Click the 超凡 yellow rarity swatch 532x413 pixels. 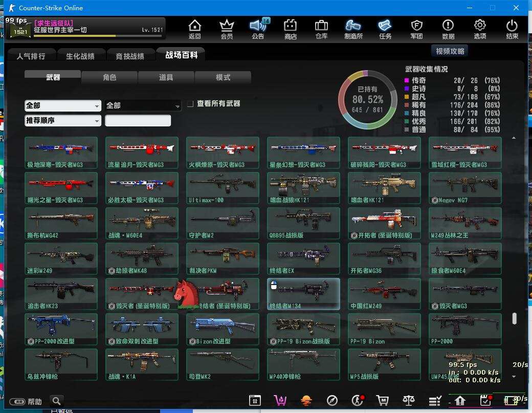[x=407, y=97]
